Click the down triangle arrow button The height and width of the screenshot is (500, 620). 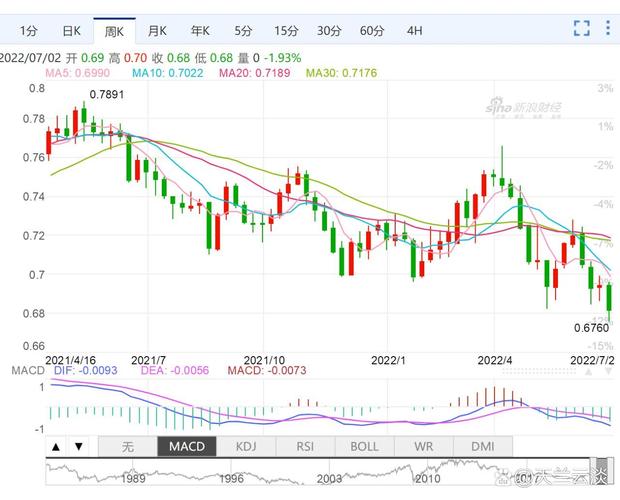[78, 446]
